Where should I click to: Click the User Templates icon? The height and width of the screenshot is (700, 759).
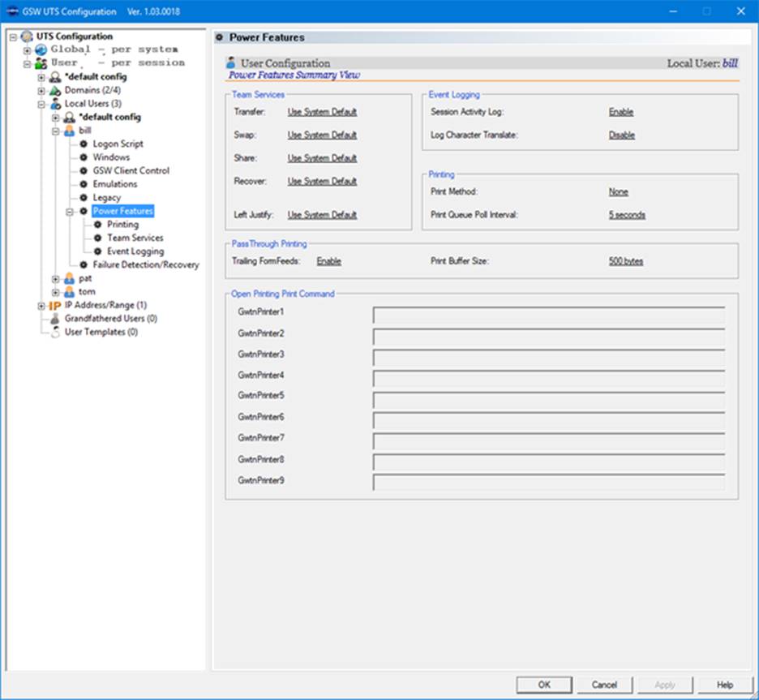[55, 332]
